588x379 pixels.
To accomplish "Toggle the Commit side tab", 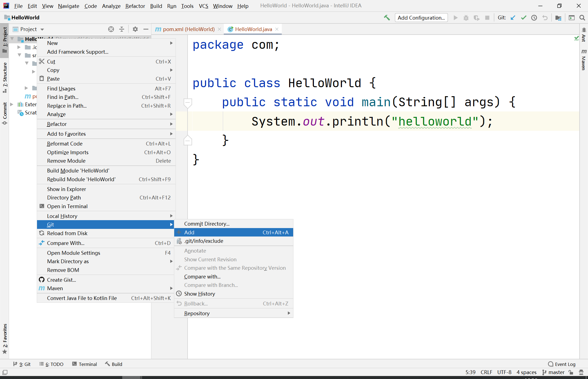I will coord(5,114).
